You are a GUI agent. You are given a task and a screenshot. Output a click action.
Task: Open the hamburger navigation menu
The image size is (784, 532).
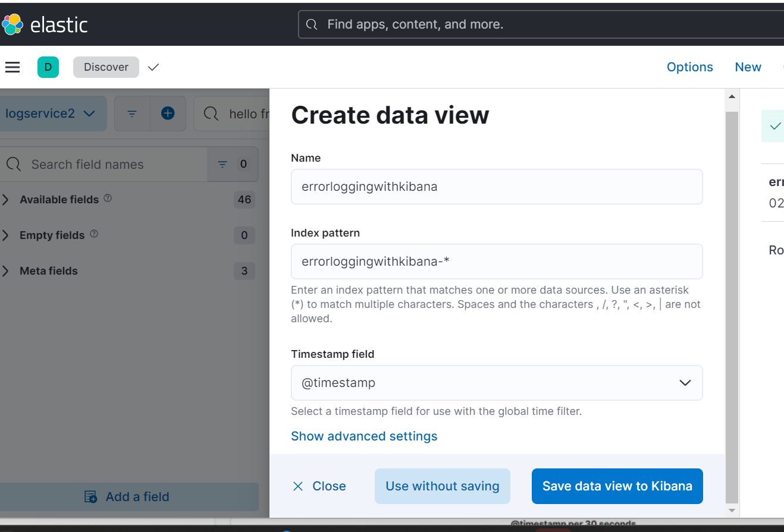pyautogui.click(x=12, y=67)
